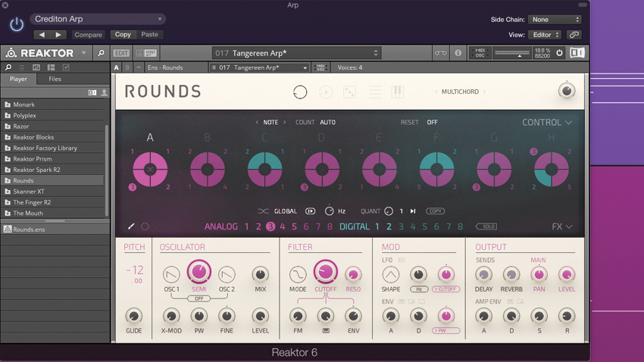Screen dimensions: 644x362
Task: Select ANALOG voice 1
Action: 246,226
